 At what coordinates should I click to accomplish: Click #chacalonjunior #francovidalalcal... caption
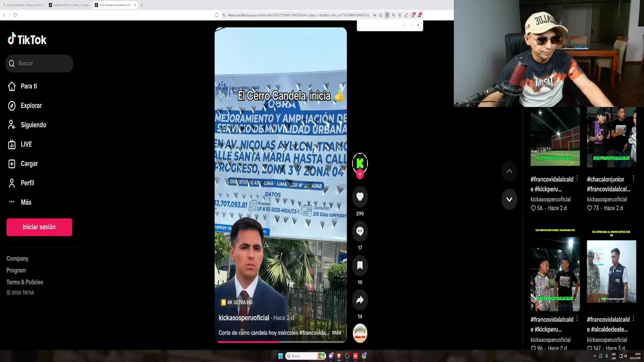608,185
